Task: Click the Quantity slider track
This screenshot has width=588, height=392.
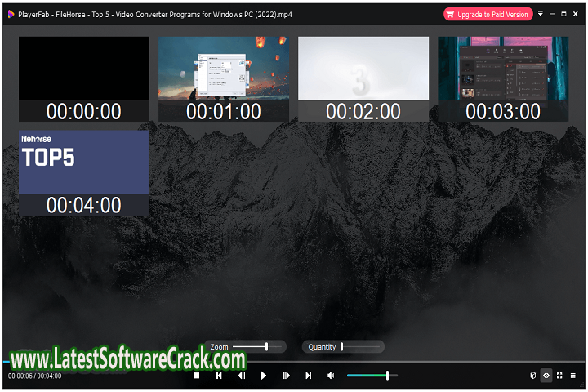Action: tap(359, 346)
